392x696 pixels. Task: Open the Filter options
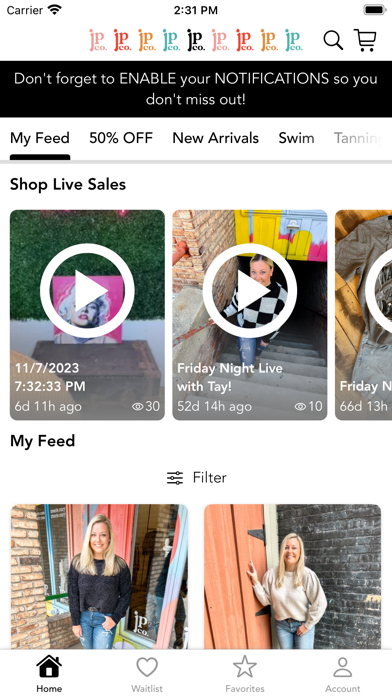[x=196, y=478]
